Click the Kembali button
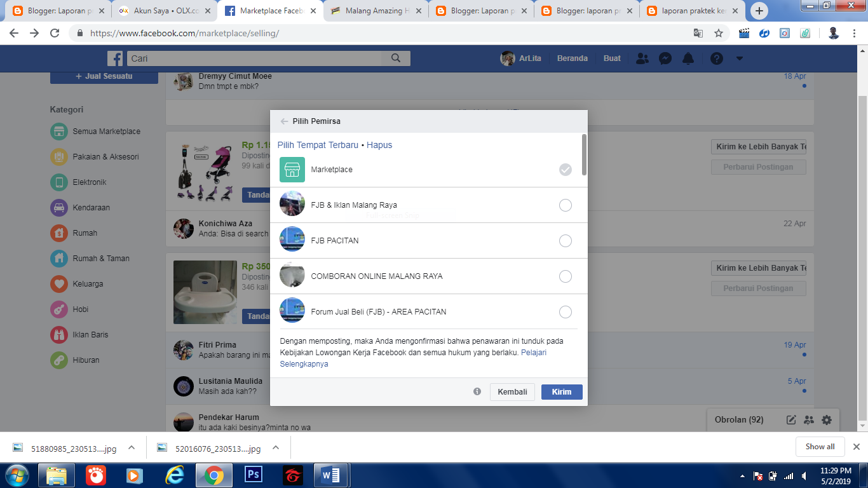This screenshot has width=868, height=488. (x=512, y=392)
